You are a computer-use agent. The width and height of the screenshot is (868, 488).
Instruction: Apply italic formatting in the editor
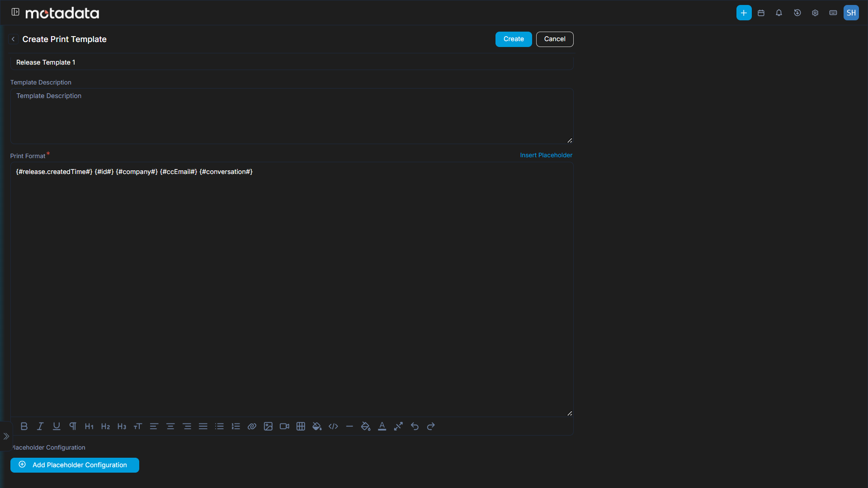[40, 426]
